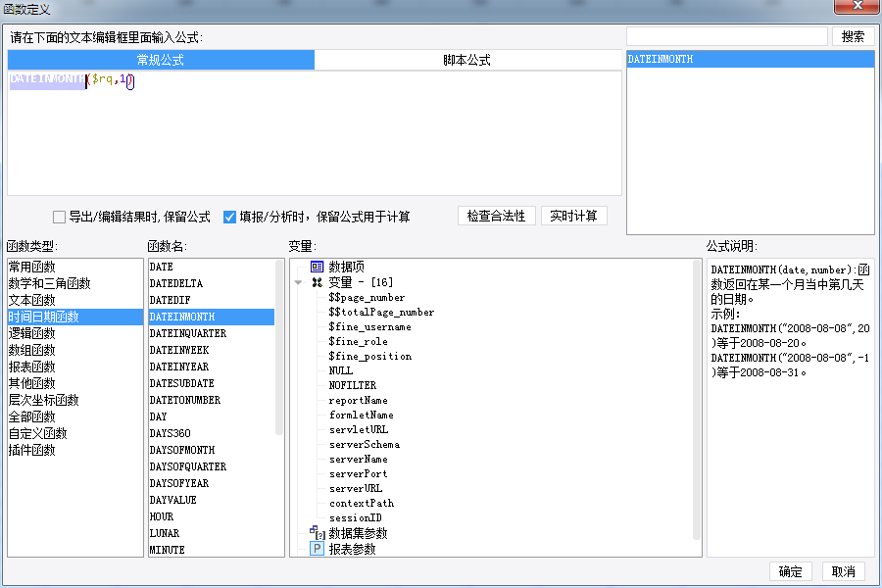Select the $fine_position variable
Screen dimensions: 882x588
[370, 356]
